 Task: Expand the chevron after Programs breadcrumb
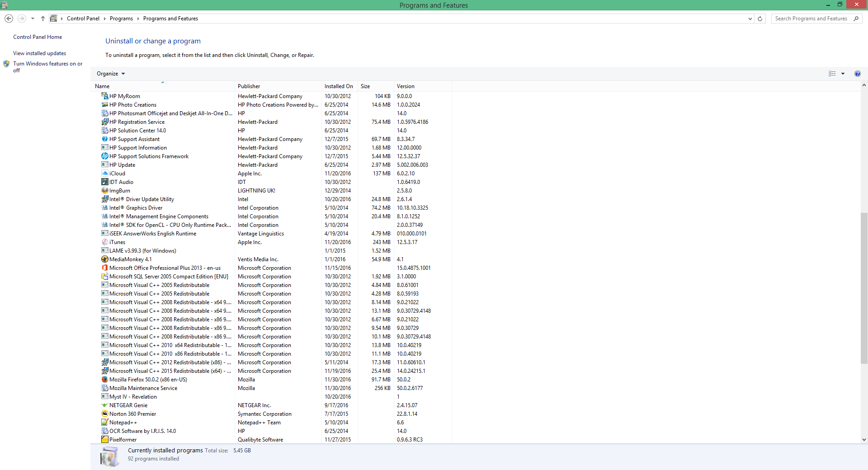point(138,19)
